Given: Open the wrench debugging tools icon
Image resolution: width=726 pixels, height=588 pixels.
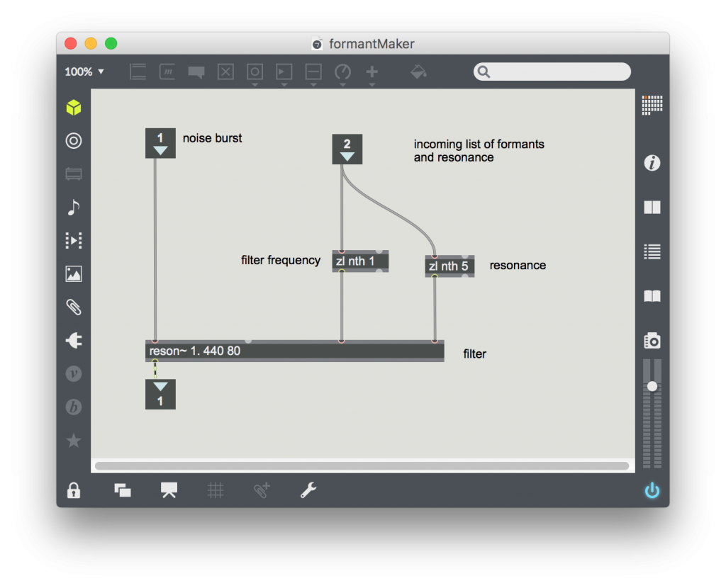Looking at the screenshot, I should point(308,490).
